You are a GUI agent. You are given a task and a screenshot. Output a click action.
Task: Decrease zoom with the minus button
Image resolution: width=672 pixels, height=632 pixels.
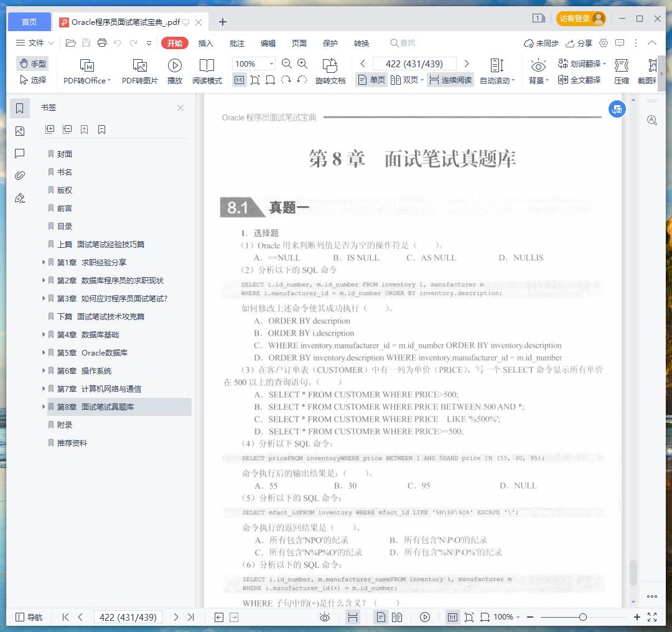pyautogui.click(x=530, y=617)
